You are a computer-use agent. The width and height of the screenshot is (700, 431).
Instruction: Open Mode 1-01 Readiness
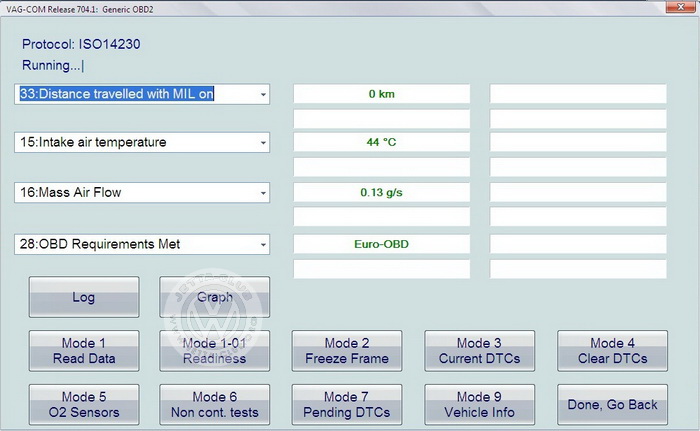[215, 351]
